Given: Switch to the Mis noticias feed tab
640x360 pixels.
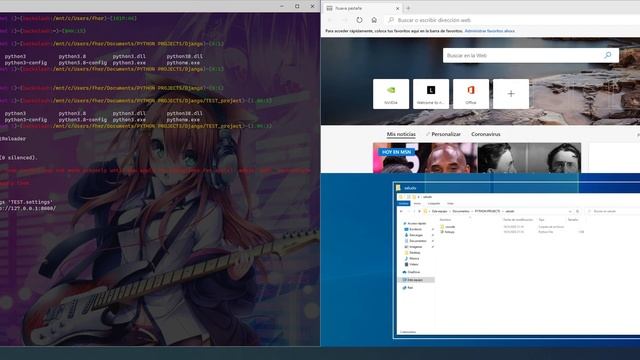Looking at the screenshot, I should (x=401, y=134).
